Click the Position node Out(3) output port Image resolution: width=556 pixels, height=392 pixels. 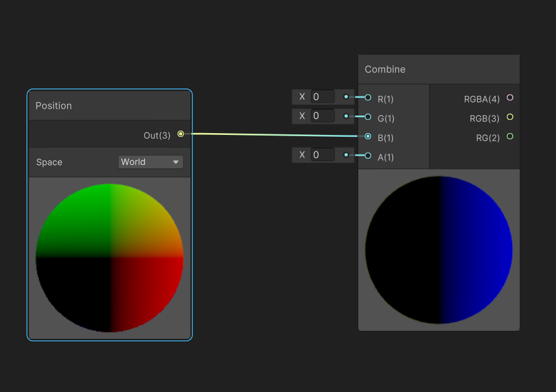(x=181, y=134)
